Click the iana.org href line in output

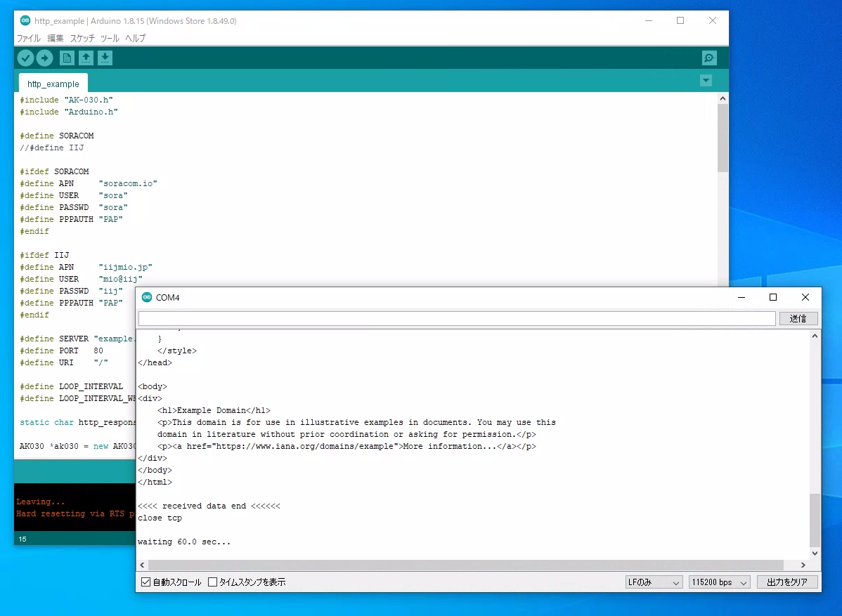[346, 447]
